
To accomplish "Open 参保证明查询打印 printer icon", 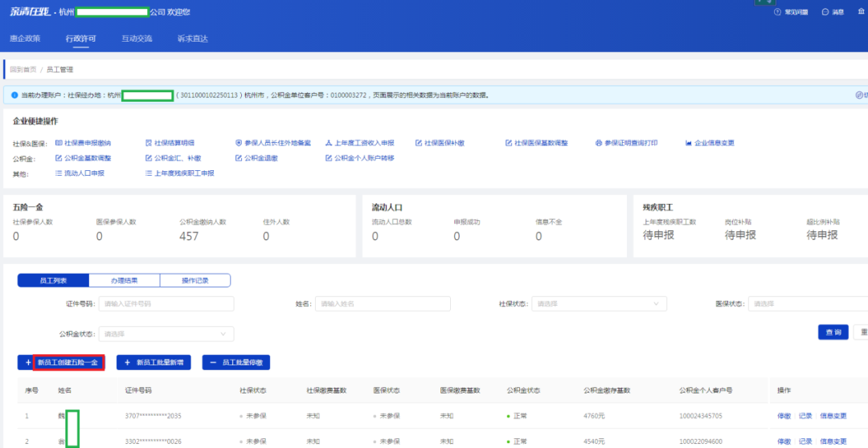I will point(599,143).
